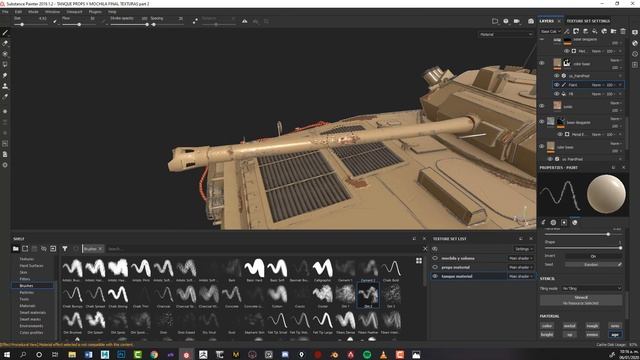Add a paint layer in Layers toolbar
Image resolution: width=640 pixels, height=360 pixels.
pyautogui.click(x=585, y=31)
